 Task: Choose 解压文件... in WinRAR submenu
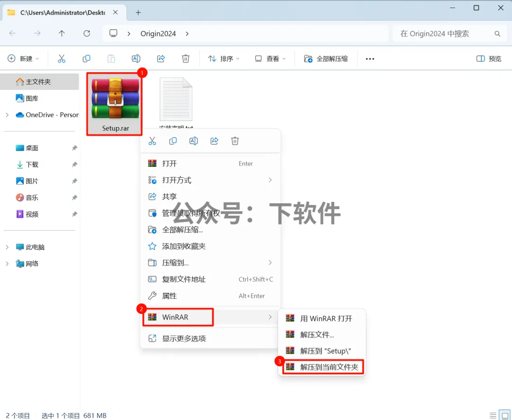pyautogui.click(x=322, y=334)
